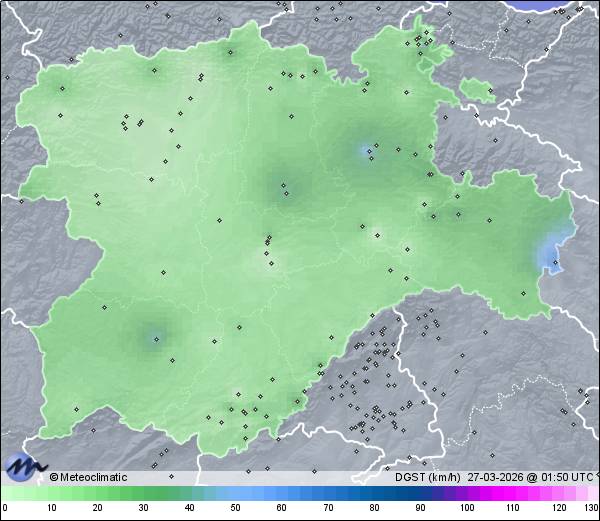
Task: Click the blue gust spot in the southwest region
Action: click(x=155, y=338)
